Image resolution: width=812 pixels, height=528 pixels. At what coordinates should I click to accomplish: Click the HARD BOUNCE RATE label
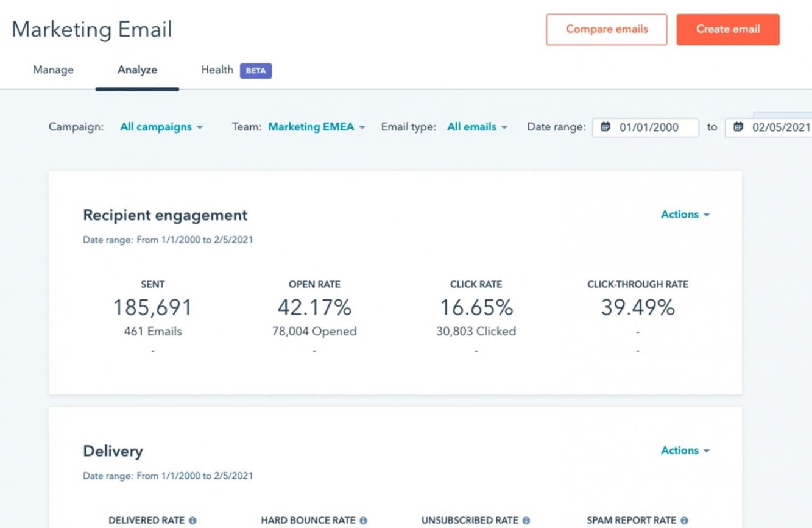[308, 521]
